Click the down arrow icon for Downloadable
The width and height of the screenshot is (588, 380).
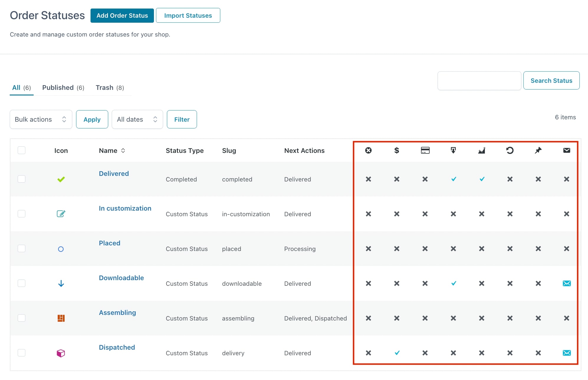(61, 284)
